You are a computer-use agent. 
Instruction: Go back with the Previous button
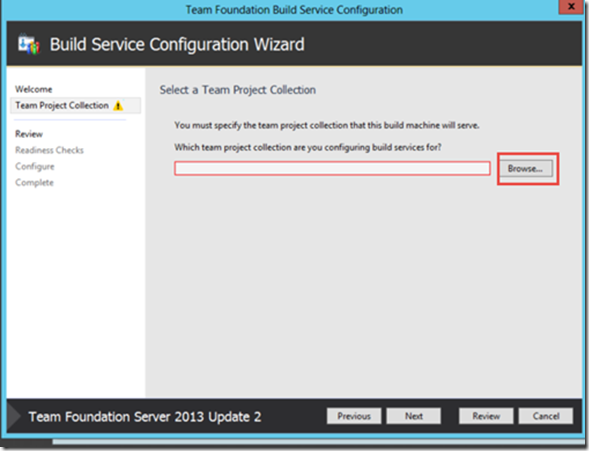tap(354, 416)
